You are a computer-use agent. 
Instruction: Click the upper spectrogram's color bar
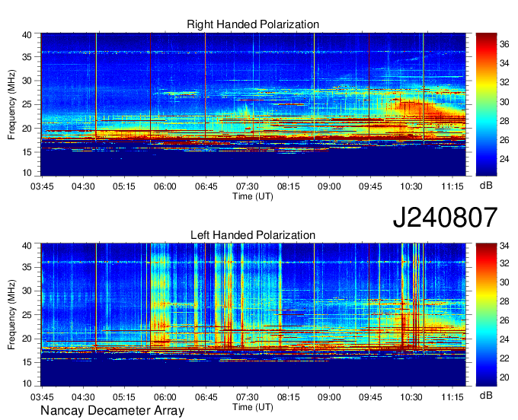click(486, 104)
